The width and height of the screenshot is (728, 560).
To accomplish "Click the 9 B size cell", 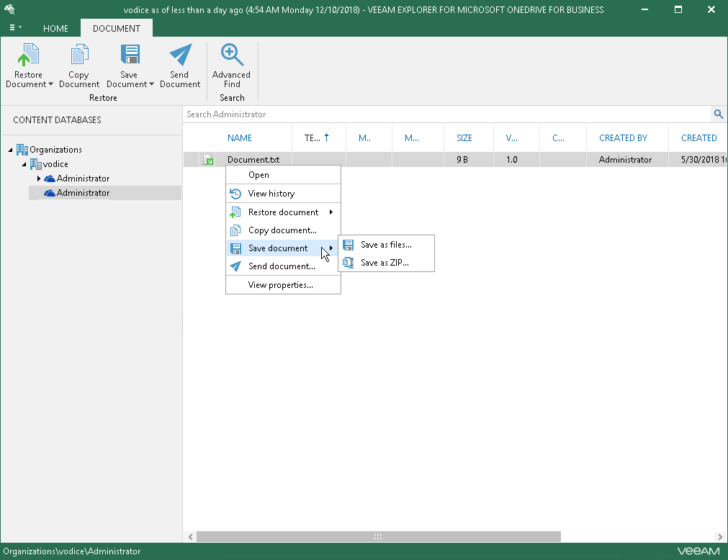I will point(462,160).
